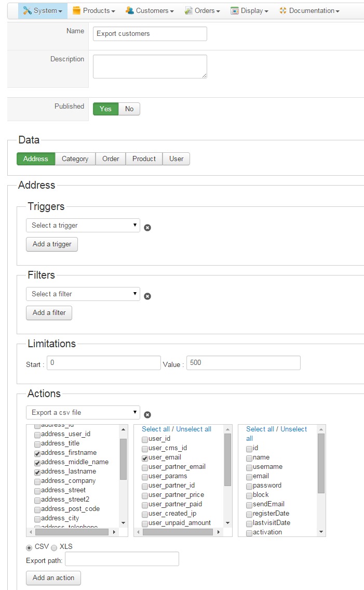Open the Select a filter dropdown
The height and width of the screenshot is (590, 364).
(x=83, y=294)
